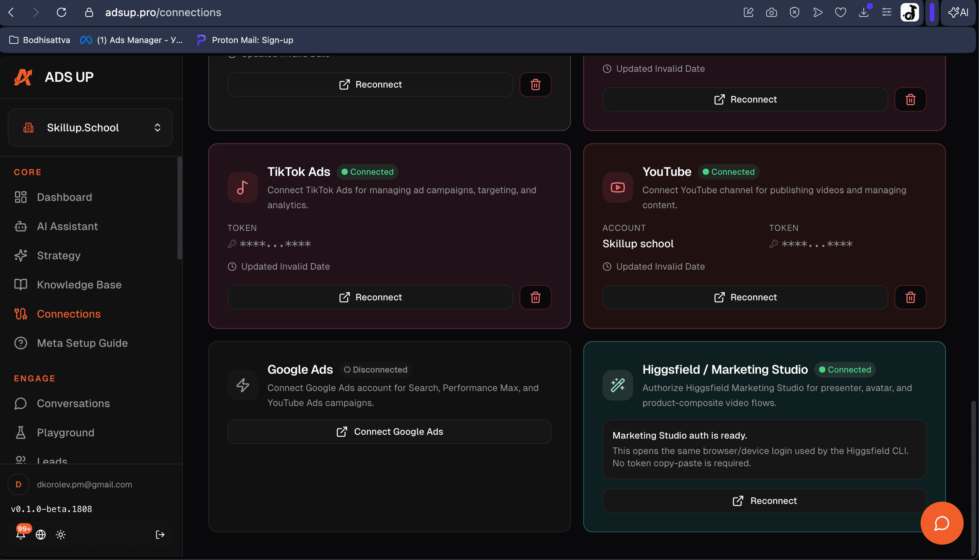The width and height of the screenshot is (979, 560).
Task: Click the sidebar navigation scrollbar
Action: (179, 208)
